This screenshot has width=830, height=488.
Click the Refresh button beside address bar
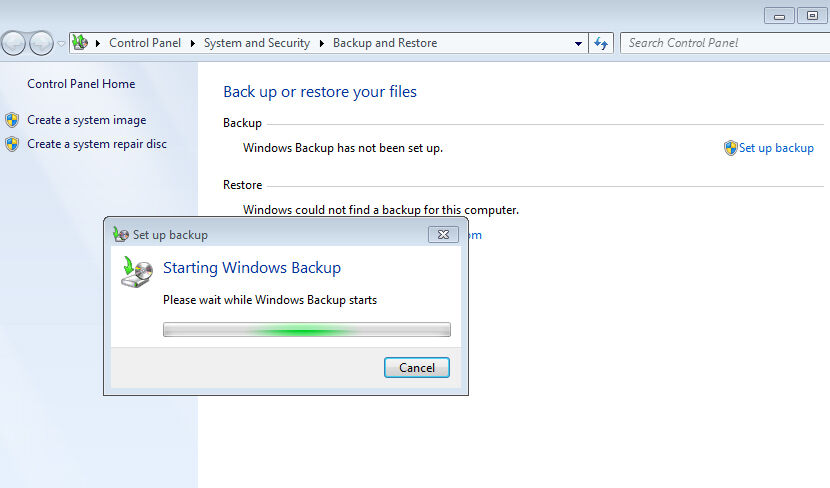pyautogui.click(x=601, y=43)
